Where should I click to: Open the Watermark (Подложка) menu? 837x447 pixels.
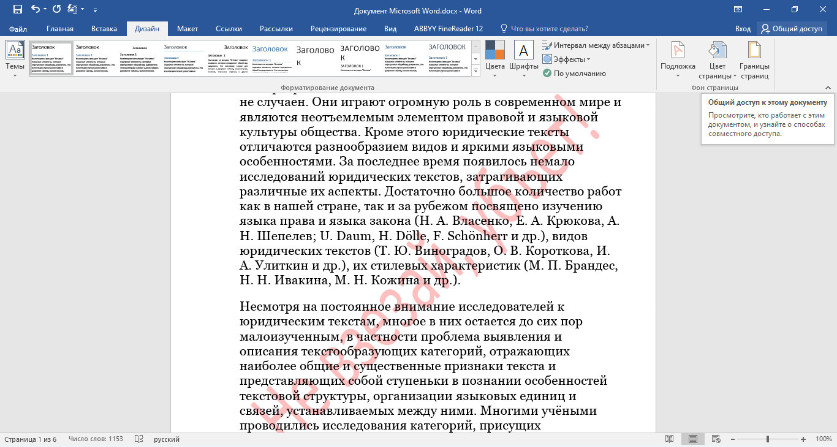click(677, 59)
